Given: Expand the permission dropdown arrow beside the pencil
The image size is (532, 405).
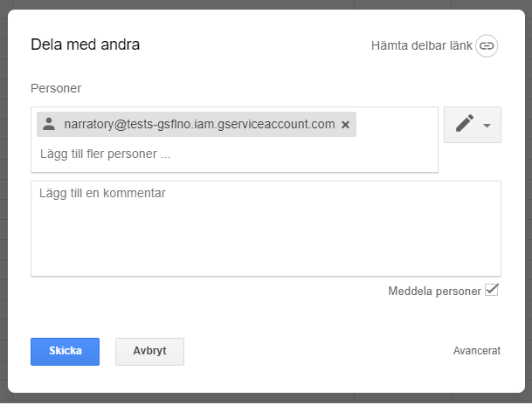Looking at the screenshot, I should point(487,126).
